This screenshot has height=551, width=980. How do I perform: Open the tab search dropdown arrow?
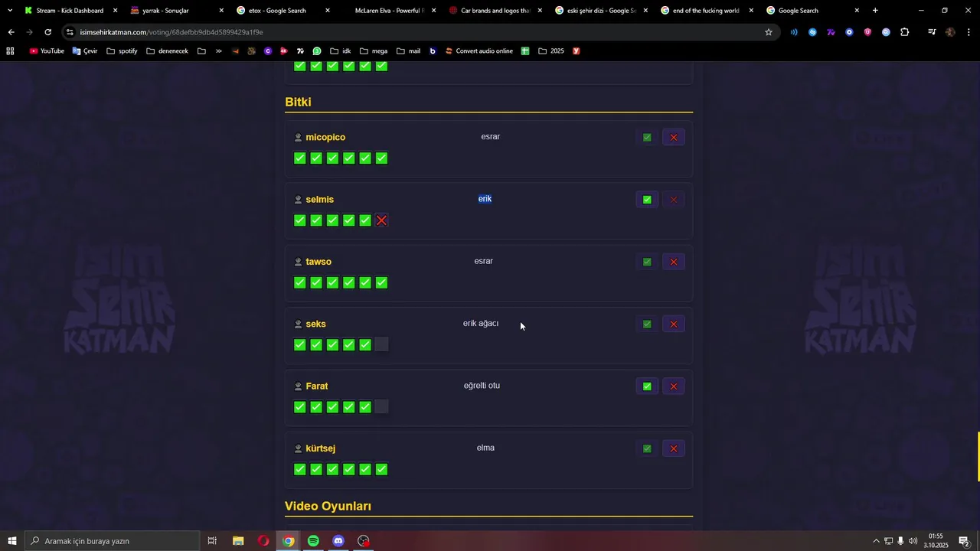tap(9, 11)
